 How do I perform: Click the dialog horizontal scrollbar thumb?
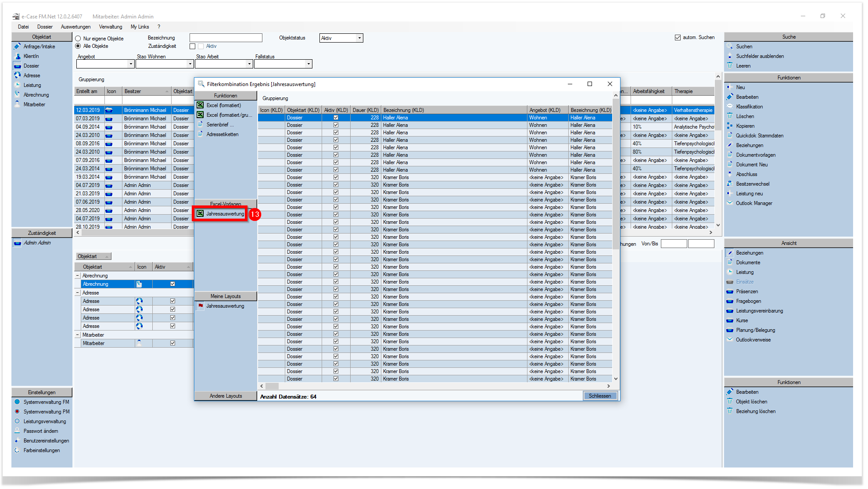(272, 386)
